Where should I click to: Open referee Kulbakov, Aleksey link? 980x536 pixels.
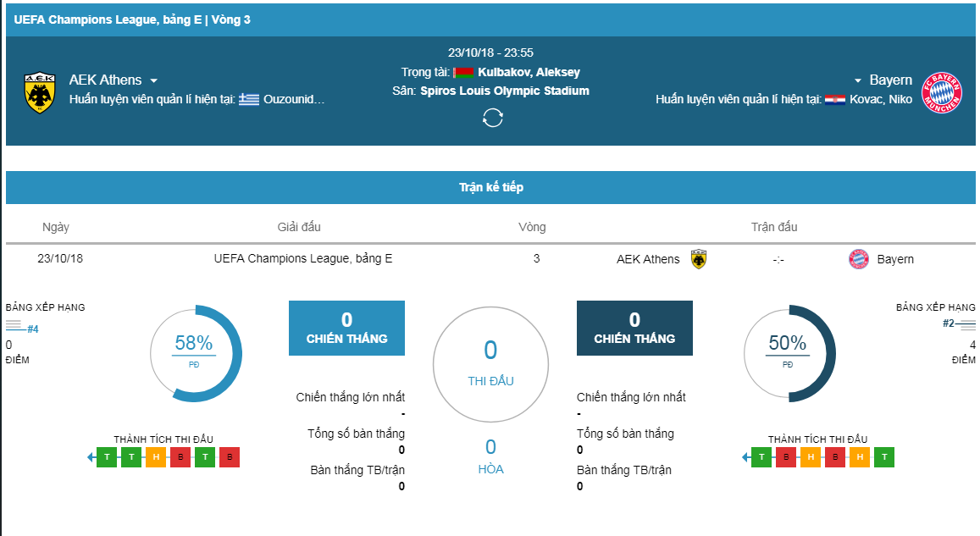point(529,73)
